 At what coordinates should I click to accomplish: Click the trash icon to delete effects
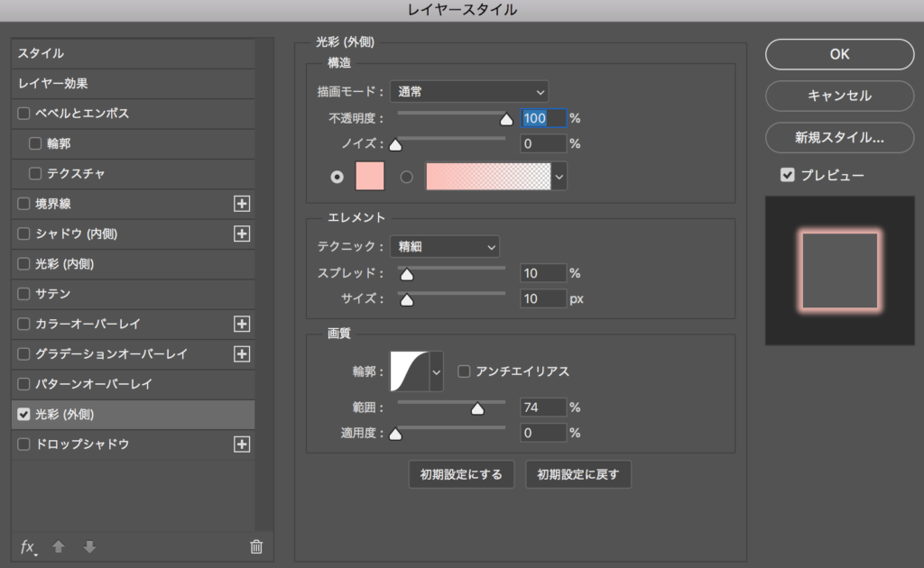click(255, 546)
